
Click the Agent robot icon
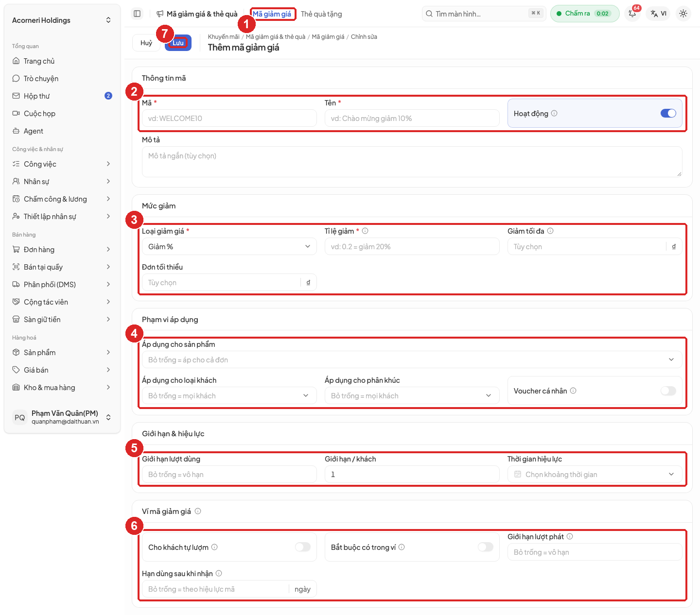(x=16, y=131)
